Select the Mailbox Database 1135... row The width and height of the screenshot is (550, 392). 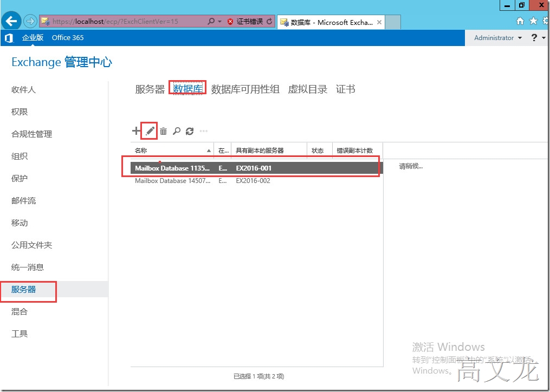[257, 168]
